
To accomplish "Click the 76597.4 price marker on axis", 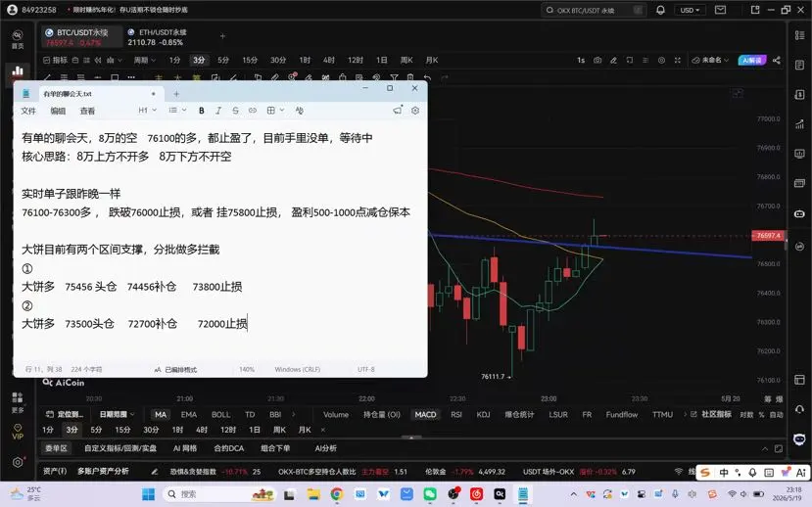I will click(769, 235).
